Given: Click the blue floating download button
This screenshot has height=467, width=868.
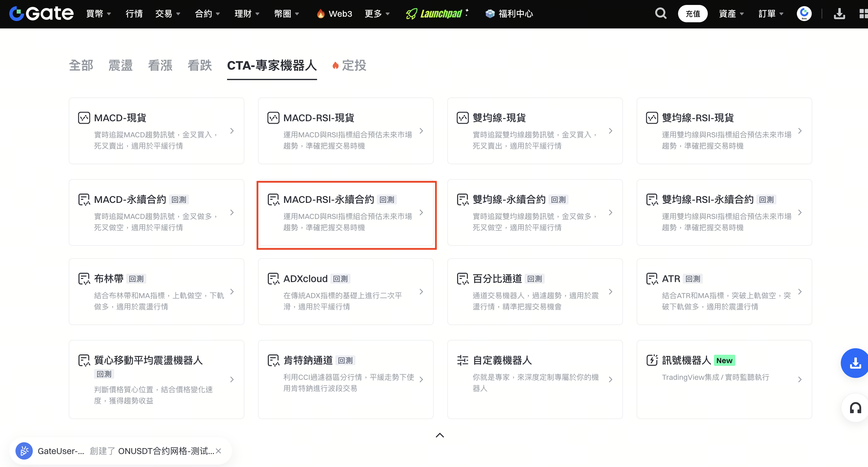Looking at the screenshot, I should tap(855, 363).
